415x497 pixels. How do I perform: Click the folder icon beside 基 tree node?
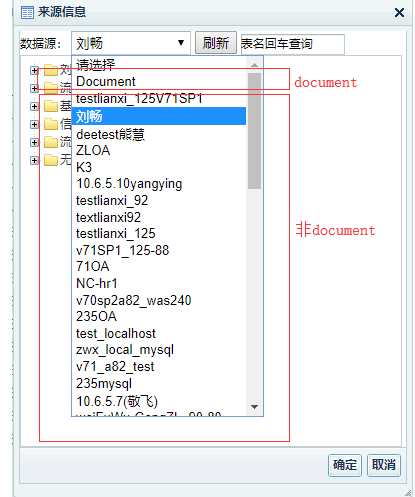coord(51,106)
